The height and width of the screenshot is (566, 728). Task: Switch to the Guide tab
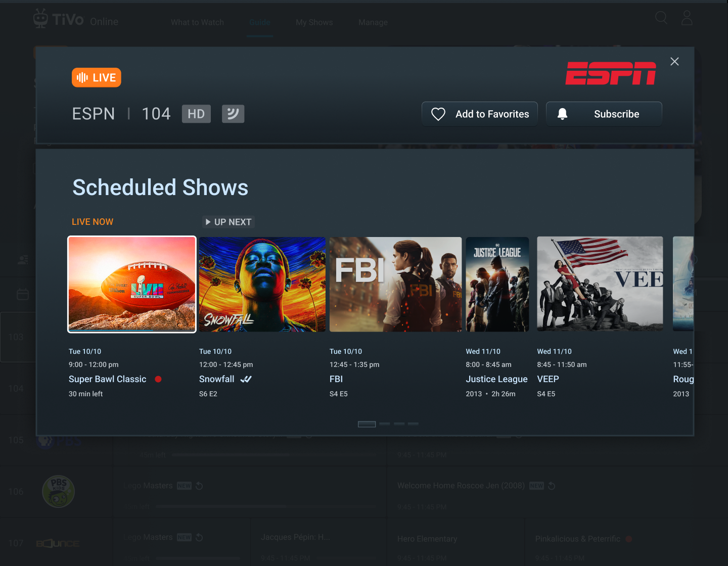click(x=260, y=22)
